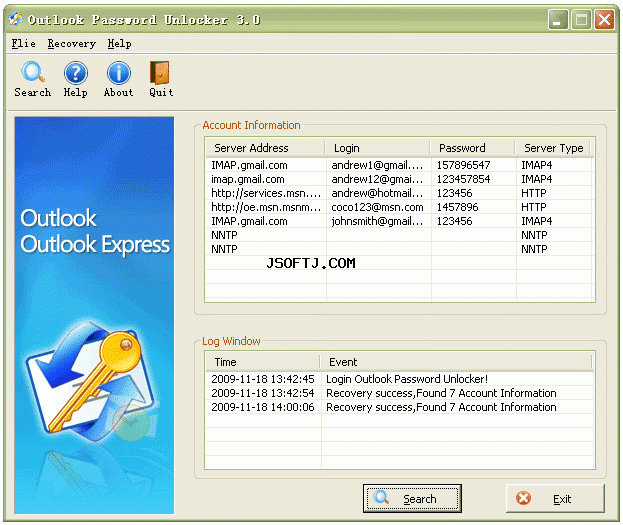Click password cell 1457896
The height and width of the screenshot is (525, 623).
tap(457, 207)
